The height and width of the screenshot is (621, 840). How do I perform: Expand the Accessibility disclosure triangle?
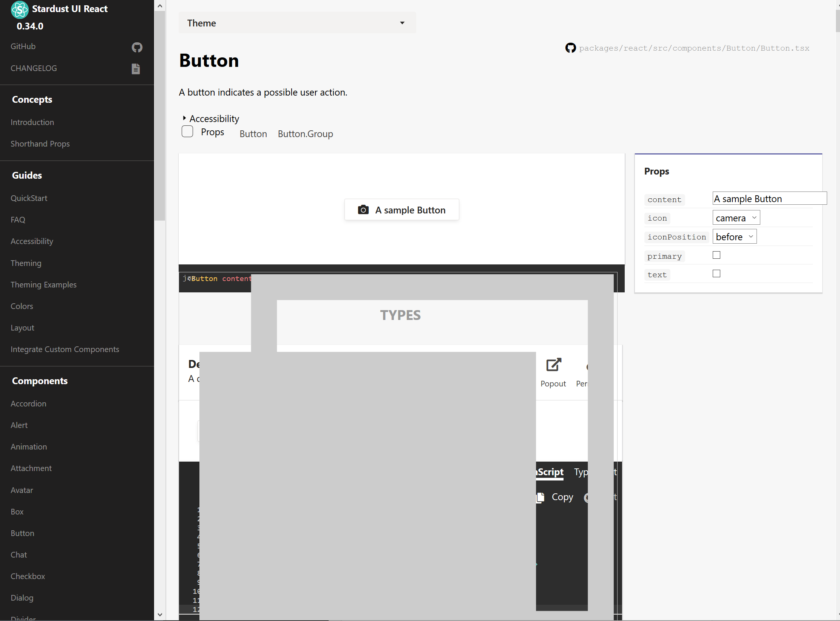pyautogui.click(x=184, y=119)
